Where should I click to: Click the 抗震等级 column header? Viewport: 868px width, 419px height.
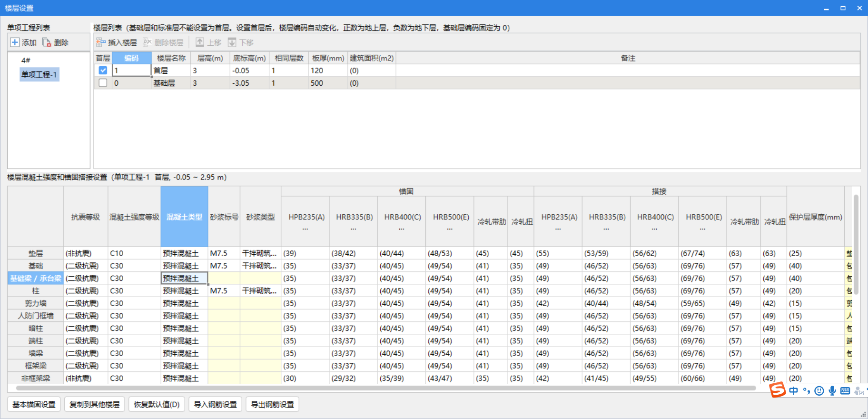[x=86, y=217]
